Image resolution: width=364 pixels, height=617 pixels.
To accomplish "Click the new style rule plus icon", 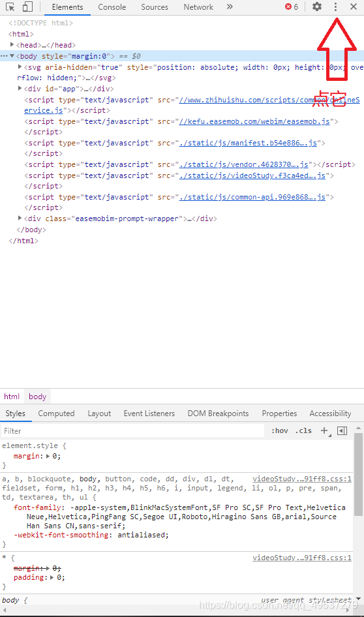I will tap(325, 431).
